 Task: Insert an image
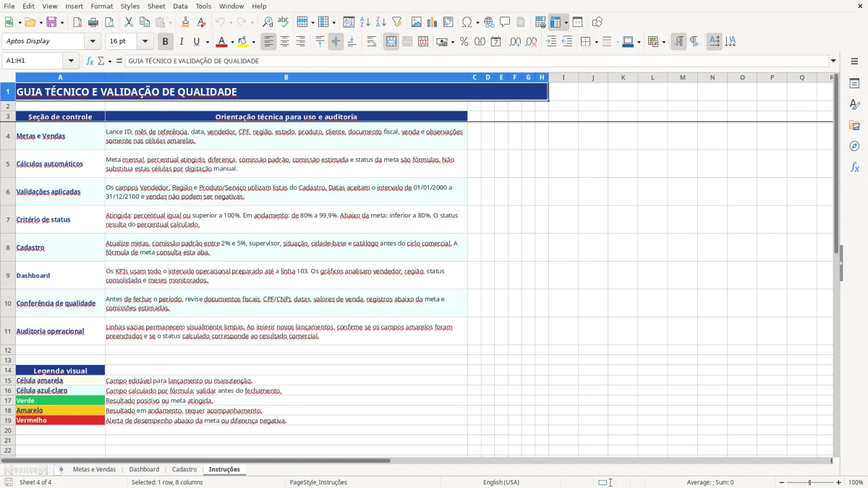(417, 22)
